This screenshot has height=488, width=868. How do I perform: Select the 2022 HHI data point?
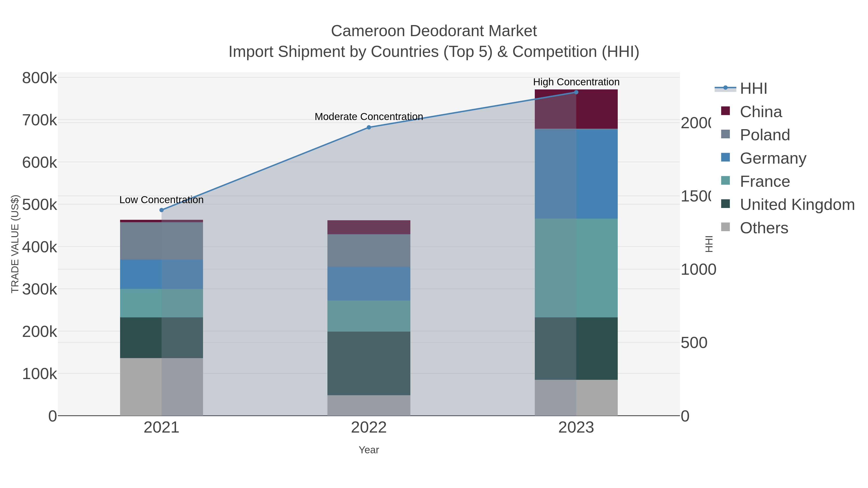tap(369, 127)
